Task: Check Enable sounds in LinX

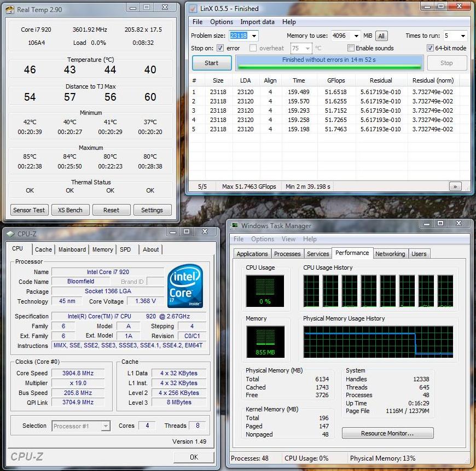Action: (351, 48)
